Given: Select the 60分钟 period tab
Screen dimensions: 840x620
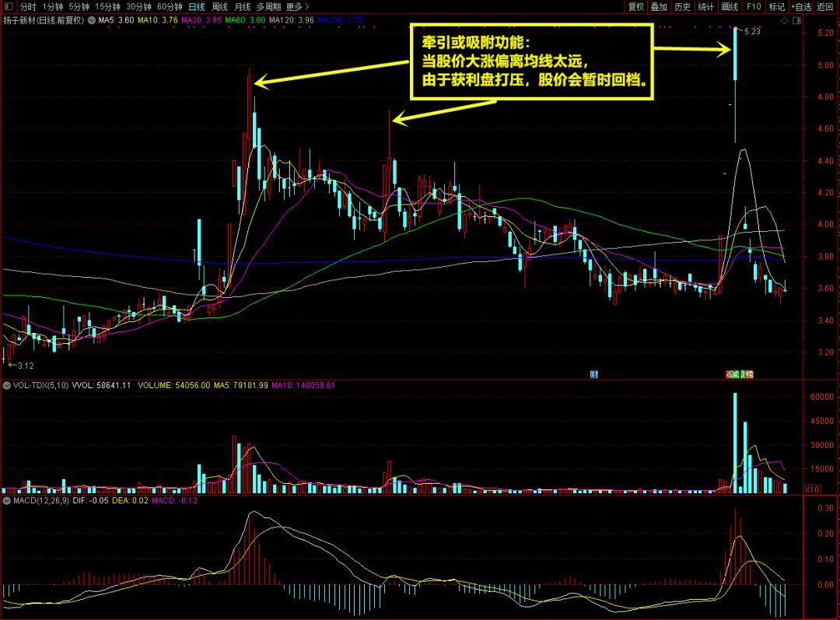Looking at the screenshot, I should tap(169, 6).
